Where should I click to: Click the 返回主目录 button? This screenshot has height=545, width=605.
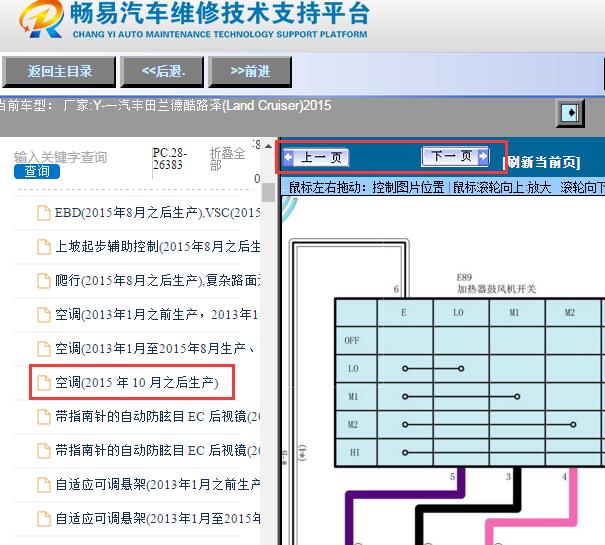[x=59, y=71]
